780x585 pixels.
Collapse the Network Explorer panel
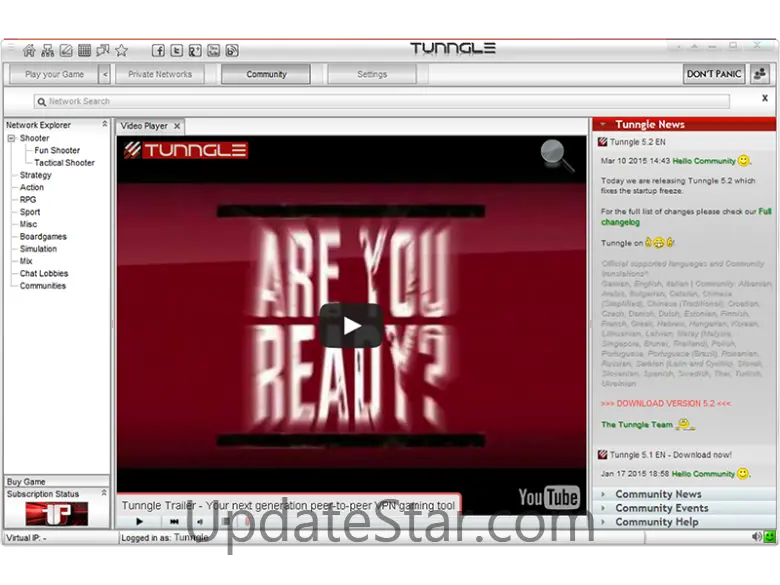coord(104,124)
